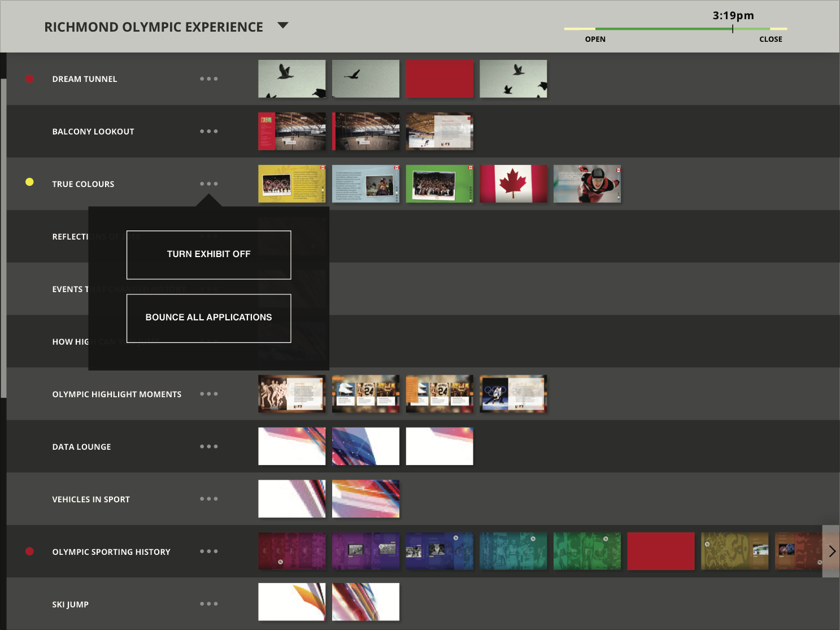Expand the Richmond Olympic Experience dropdown arrow
Viewport: 840px width, 630px height.
(x=283, y=25)
